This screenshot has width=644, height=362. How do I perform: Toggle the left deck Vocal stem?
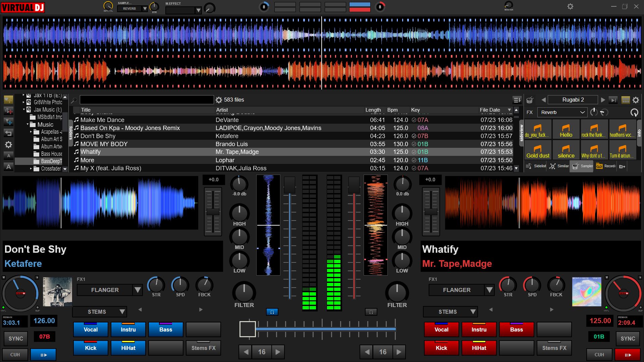pos(91,329)
